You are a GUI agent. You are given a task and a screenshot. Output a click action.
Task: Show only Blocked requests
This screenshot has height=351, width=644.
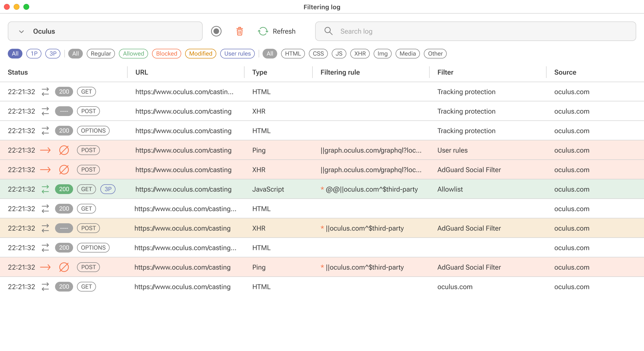coord(167,54)
